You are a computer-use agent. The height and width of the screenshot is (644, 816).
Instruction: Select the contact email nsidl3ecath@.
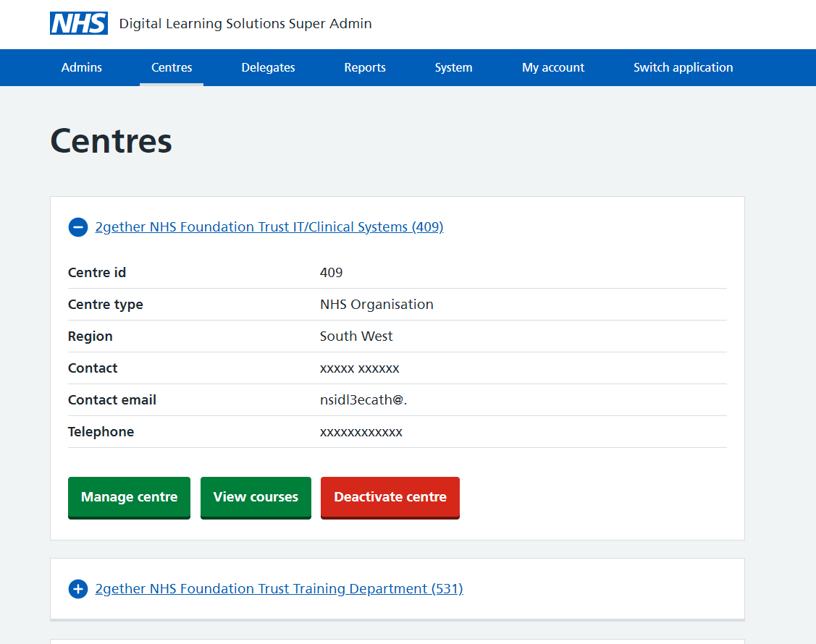363,399
